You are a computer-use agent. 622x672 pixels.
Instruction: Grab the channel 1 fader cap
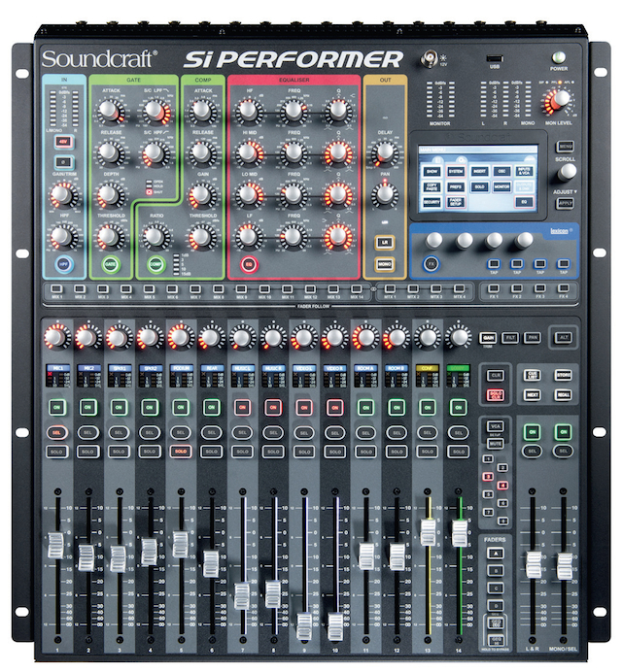pyautogui.click(x=55, y=546)
